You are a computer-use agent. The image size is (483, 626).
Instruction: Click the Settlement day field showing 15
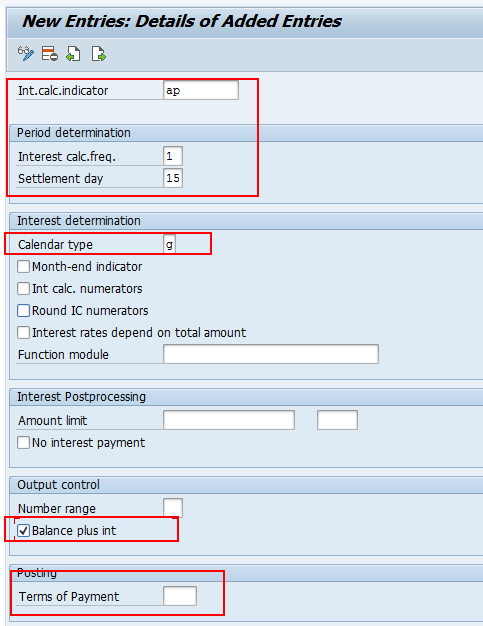[x=173, y=178]
